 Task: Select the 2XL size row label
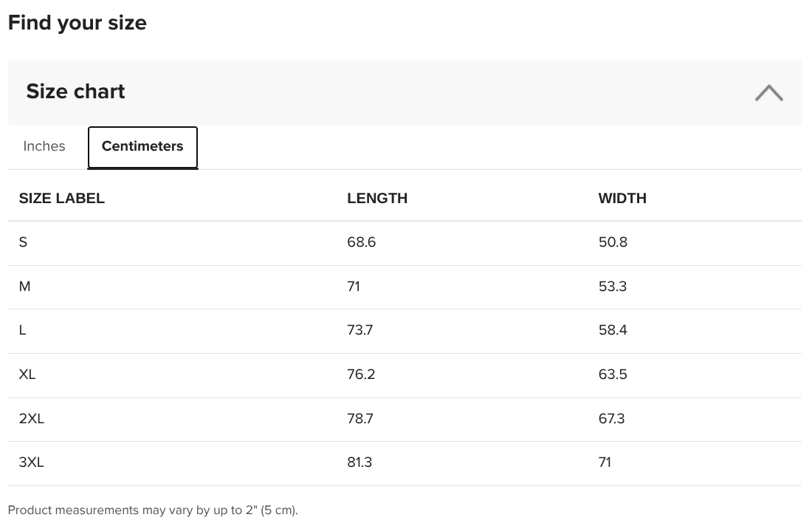click(31, 418)
